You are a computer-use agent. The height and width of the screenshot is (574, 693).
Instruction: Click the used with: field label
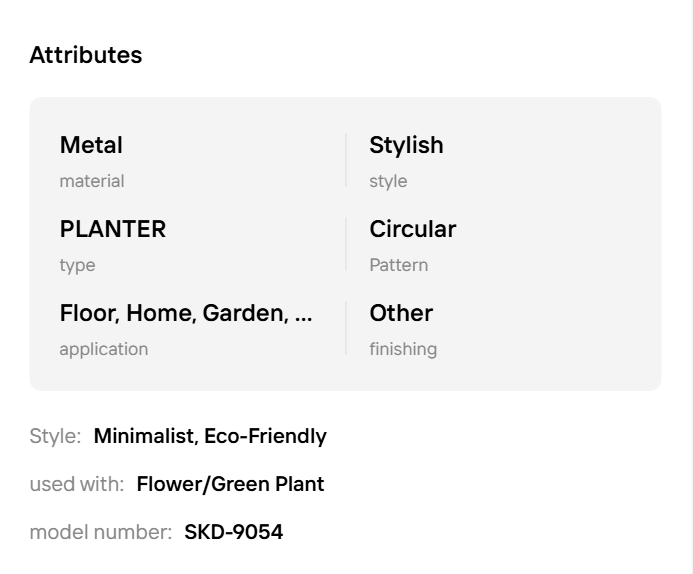click(76, 484)
